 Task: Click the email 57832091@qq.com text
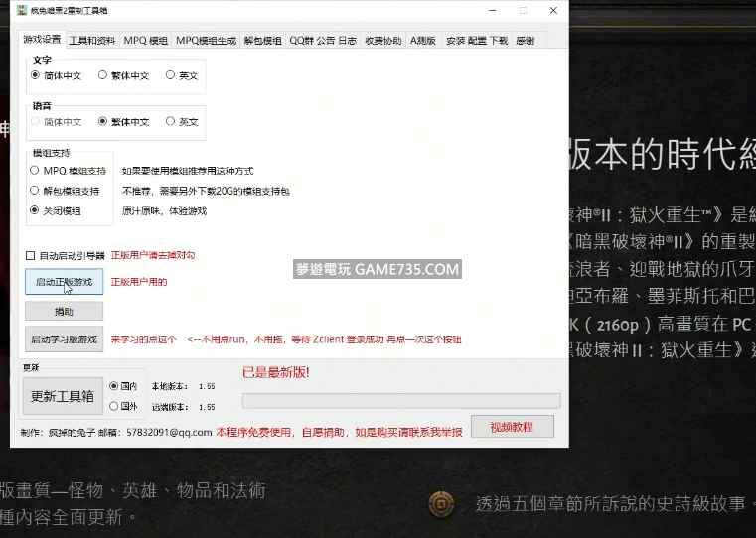169,432
